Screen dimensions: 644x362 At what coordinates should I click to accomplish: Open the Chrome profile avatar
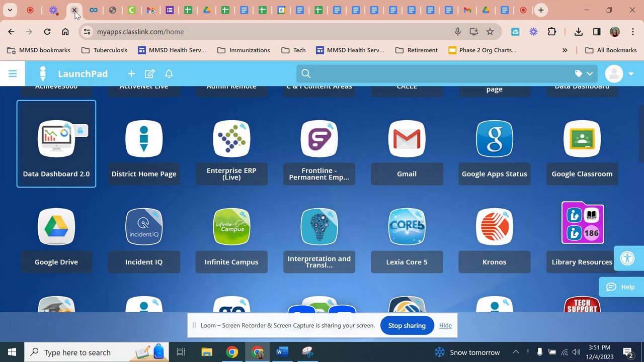615,32
